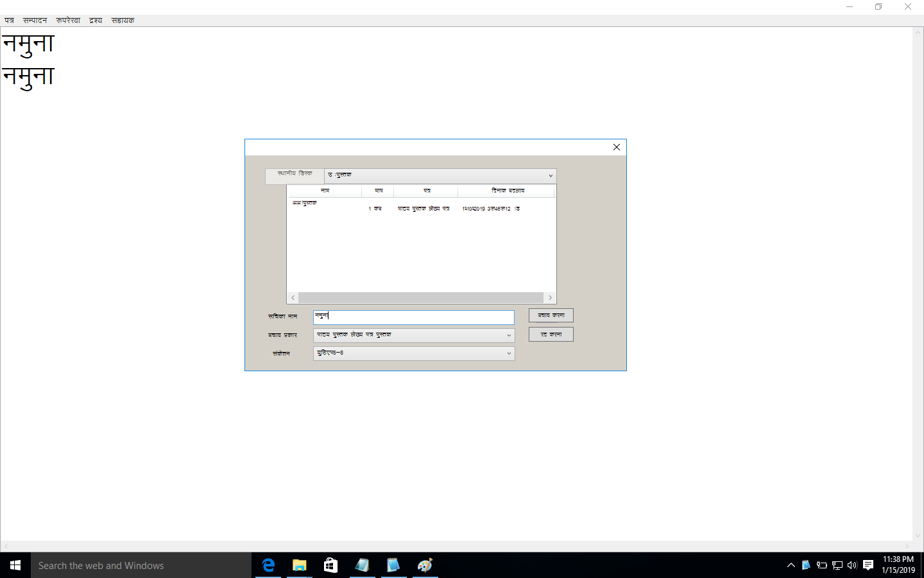This screenshot has width=924, height=578.
Task: Sort the file list by नाम column header
Action: (325, 191)
